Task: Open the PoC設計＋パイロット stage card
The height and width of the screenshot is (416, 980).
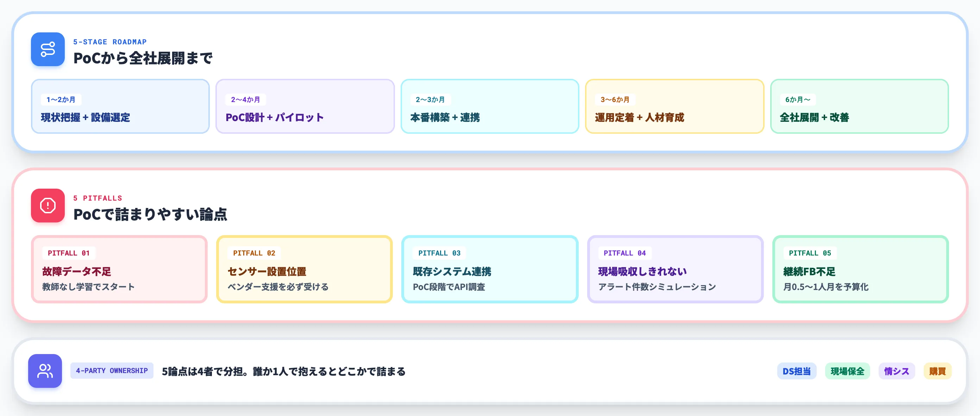Action: pyautogui.click(x=305, y=107)
